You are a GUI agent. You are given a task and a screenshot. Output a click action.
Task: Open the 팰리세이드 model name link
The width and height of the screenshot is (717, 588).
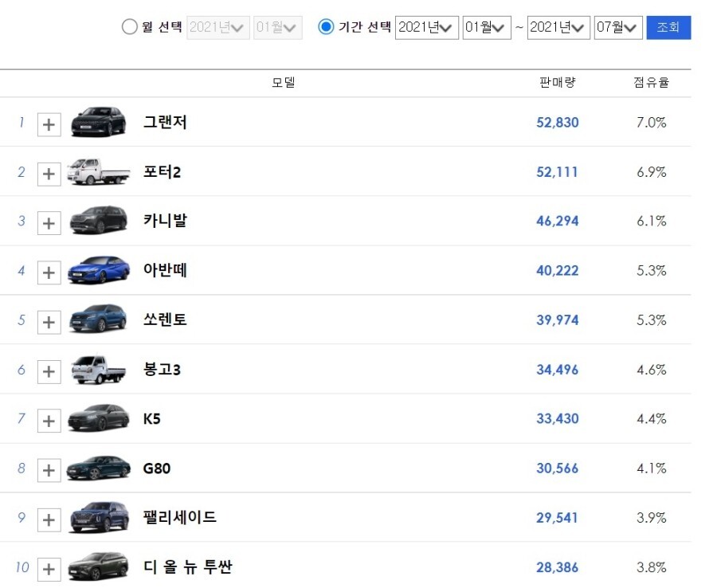(180, 517)
